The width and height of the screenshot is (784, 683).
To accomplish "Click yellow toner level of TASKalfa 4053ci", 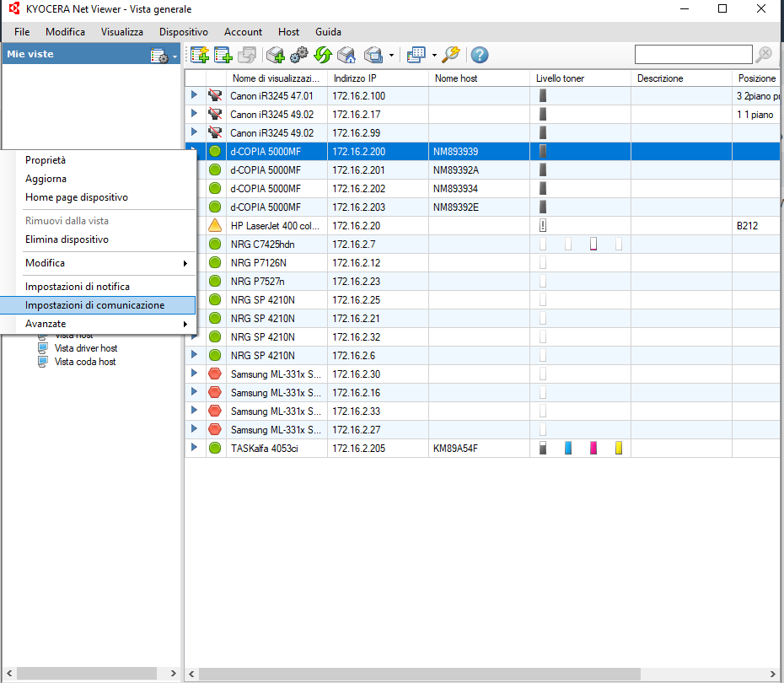I will (619, 448).
